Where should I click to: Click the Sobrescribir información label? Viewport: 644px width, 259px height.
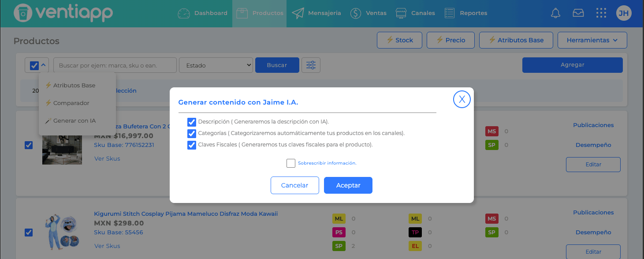coord(327,163)
